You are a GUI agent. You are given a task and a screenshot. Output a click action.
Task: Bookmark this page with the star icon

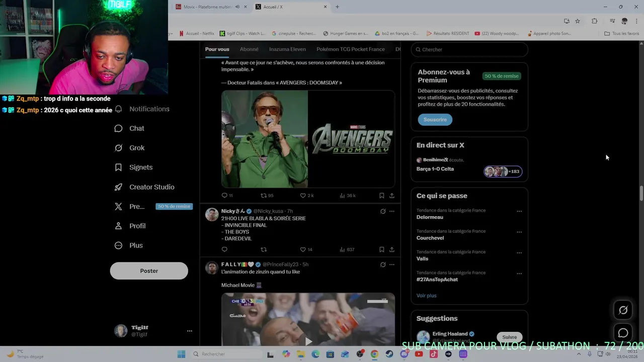578,21
